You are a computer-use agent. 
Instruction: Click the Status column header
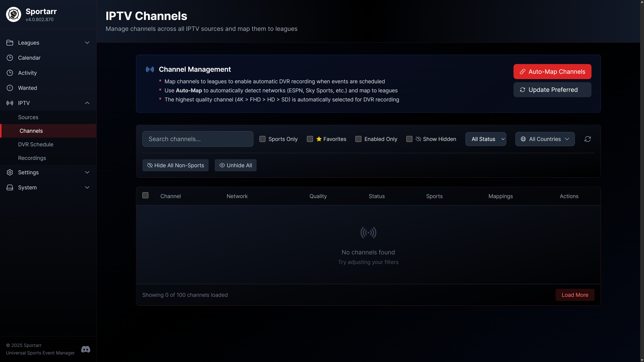(377, 196)
